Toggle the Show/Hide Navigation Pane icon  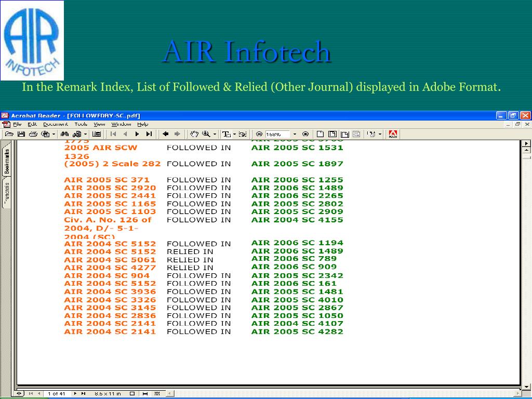[x=97, y=134]
